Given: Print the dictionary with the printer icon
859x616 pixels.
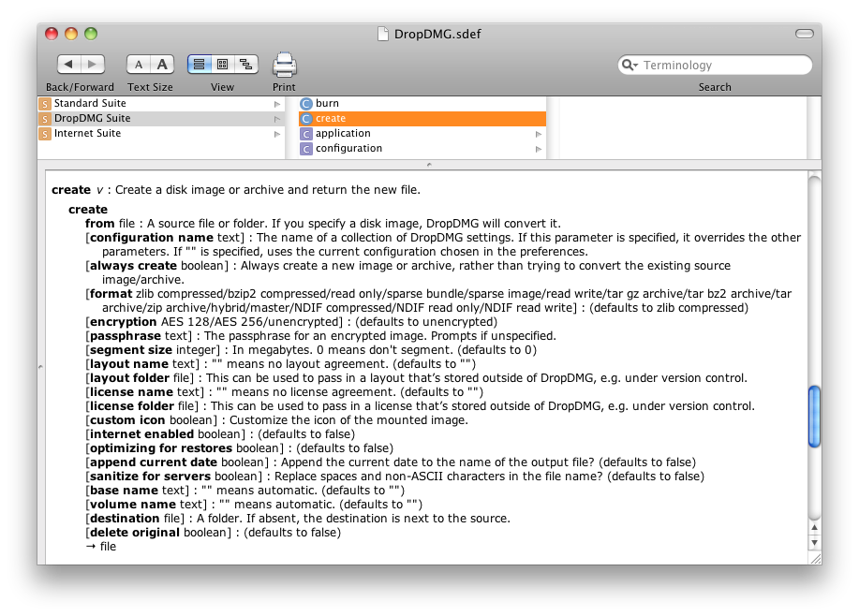Looking at the screenshot, I should 285,66.
